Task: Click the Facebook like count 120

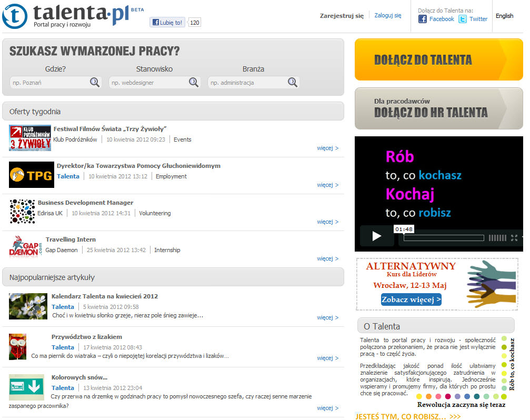Action: [x=194, y=22]
